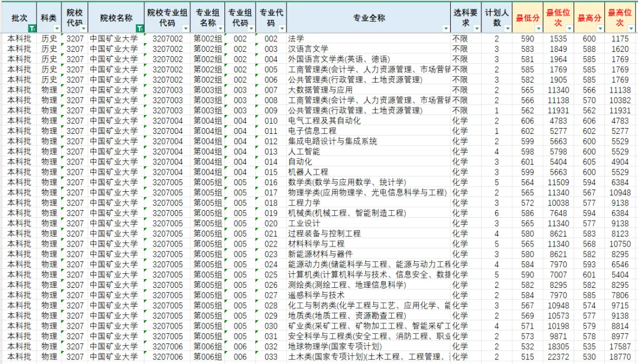Click the 最高位次 value 10382
The width and height of the screenshot is (638, 364).
[620, 100]
